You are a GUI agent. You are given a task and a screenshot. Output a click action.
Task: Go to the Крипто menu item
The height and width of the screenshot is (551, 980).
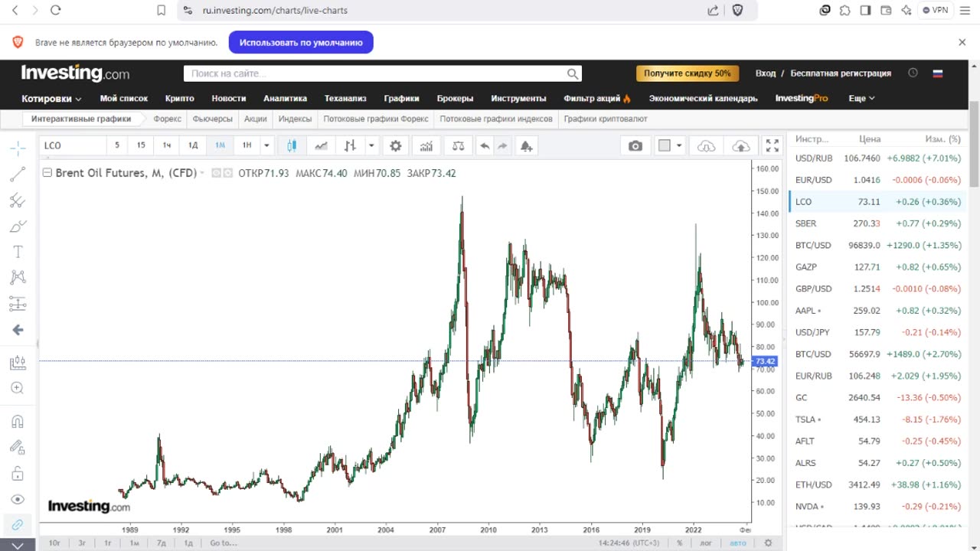coord(180,98)
